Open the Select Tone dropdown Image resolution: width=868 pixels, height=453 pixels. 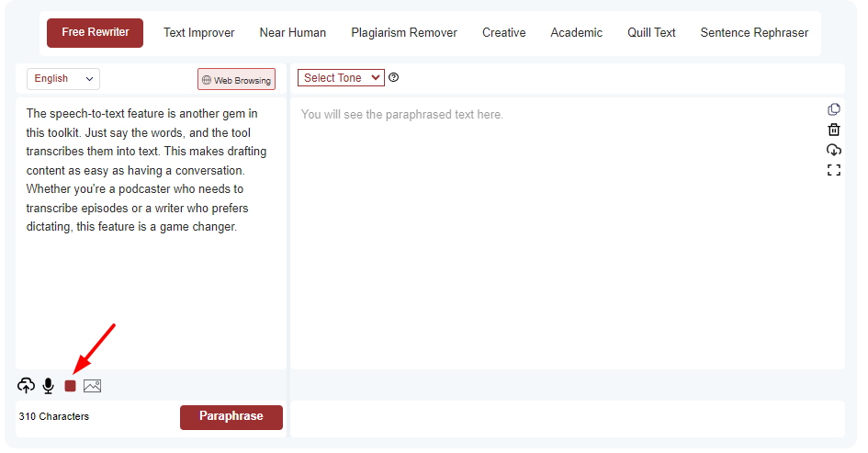coord(341,77)
